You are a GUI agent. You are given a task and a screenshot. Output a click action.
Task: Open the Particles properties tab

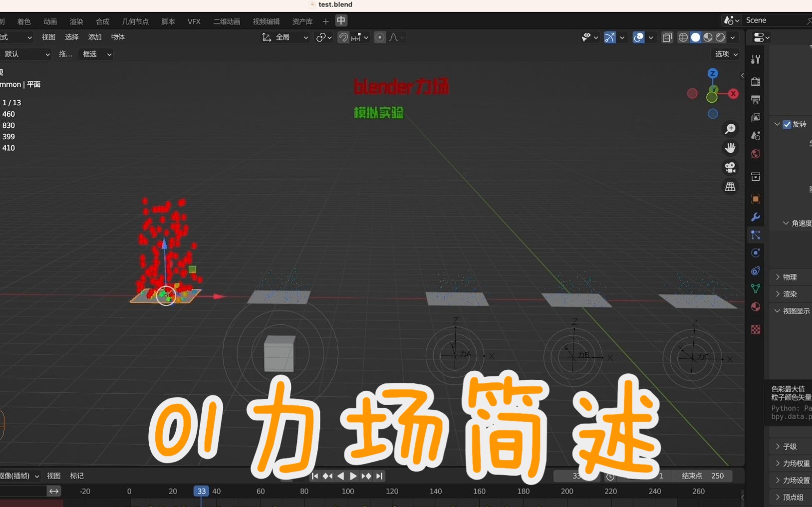tap(756, 235)
